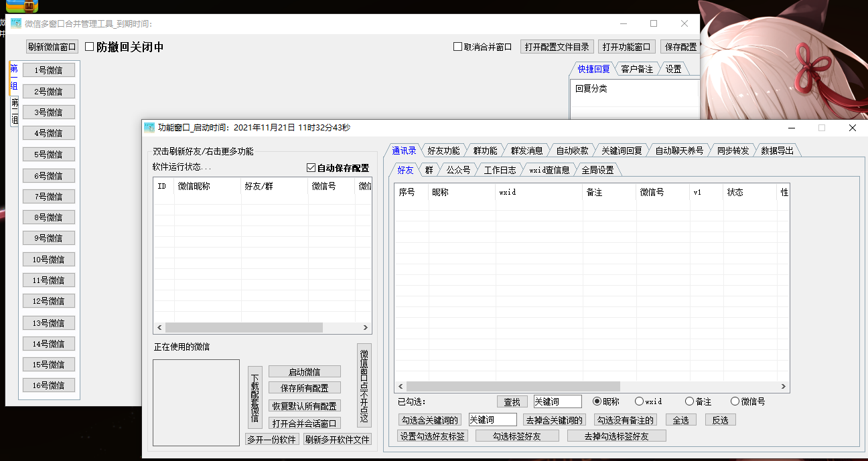
Task: Click the 关键词 field beside 查找
Action: click(x=558, y=401)
